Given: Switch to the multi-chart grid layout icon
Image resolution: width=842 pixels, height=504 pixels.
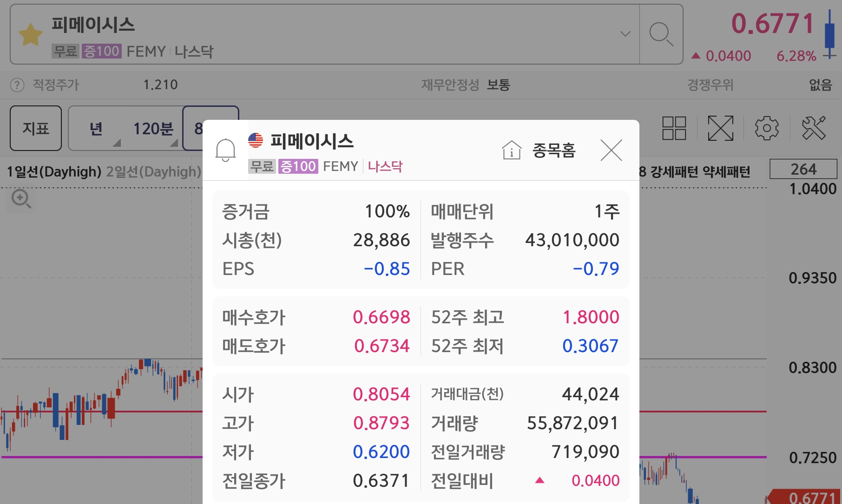Looking at the screenshot, I should pos(674,128).
